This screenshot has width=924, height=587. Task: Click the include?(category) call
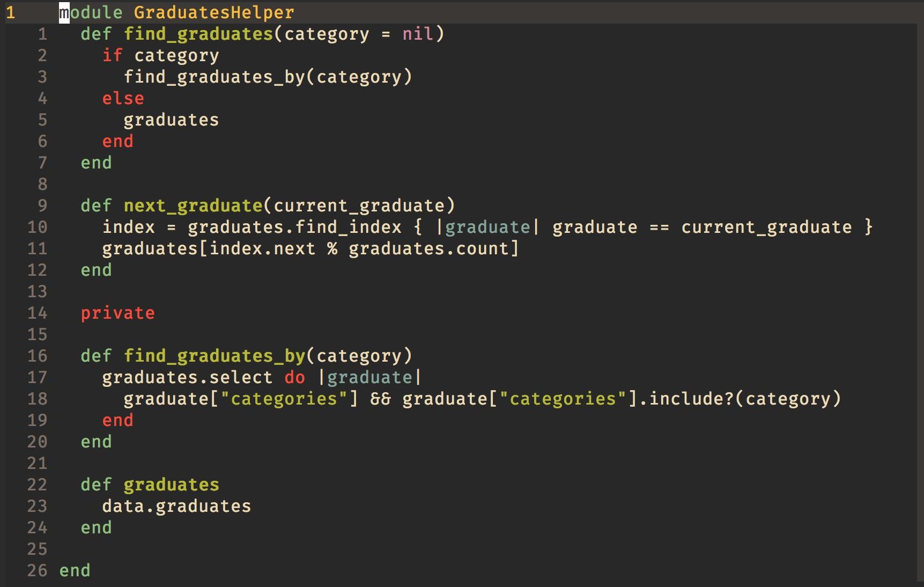[x=744, y=399]
